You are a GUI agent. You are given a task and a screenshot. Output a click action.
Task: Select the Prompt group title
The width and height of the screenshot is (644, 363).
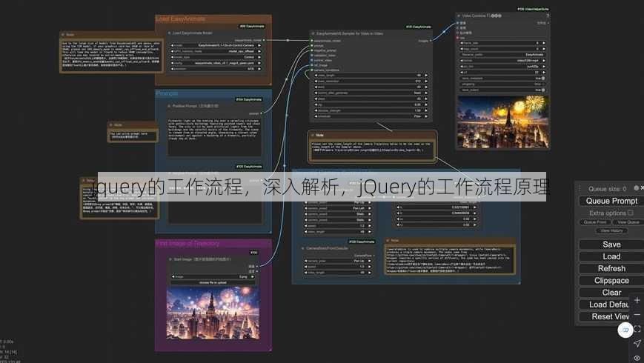[x=167, y=93]
